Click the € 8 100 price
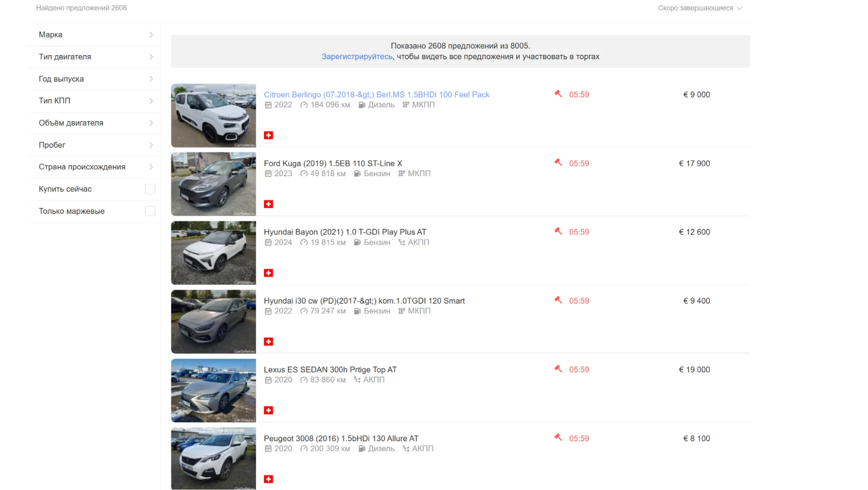 [696, 438]
